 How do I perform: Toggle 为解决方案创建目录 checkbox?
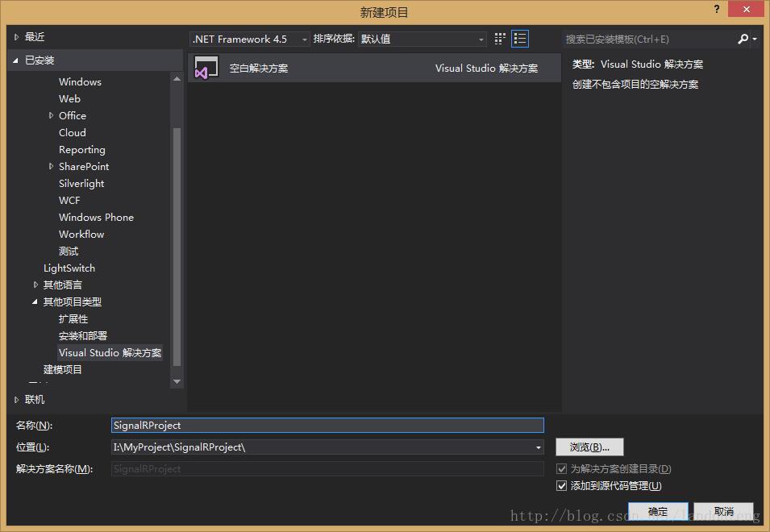pos(562,469)
